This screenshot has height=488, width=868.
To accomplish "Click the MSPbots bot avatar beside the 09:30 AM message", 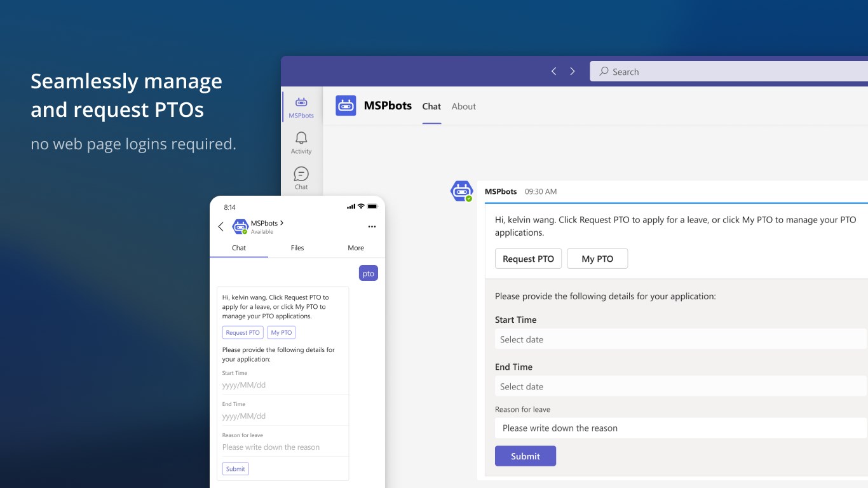I will (462, 191).
